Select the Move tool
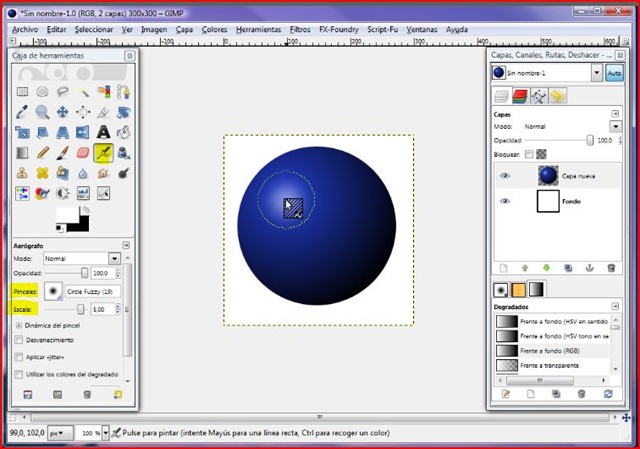This screenshot has width=640, height=449. (62, 112)
